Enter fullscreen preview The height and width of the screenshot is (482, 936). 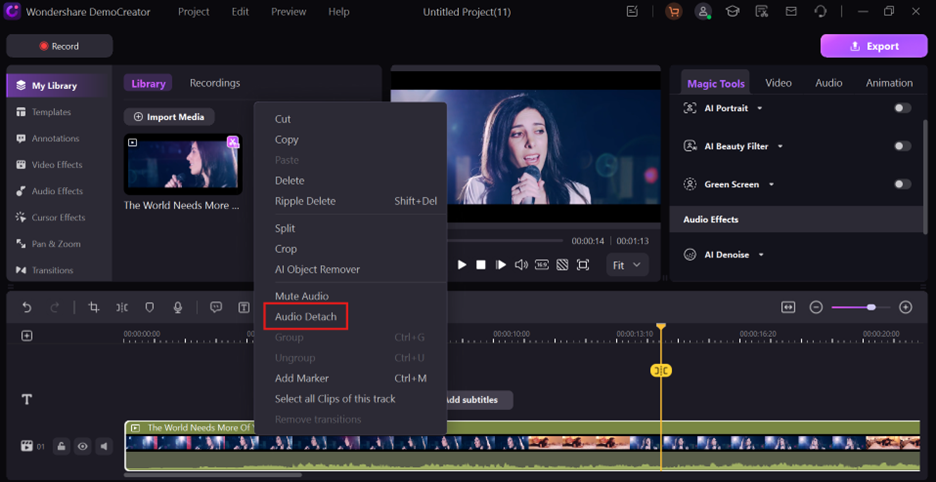pyautogui.click(x=583, y=265)
